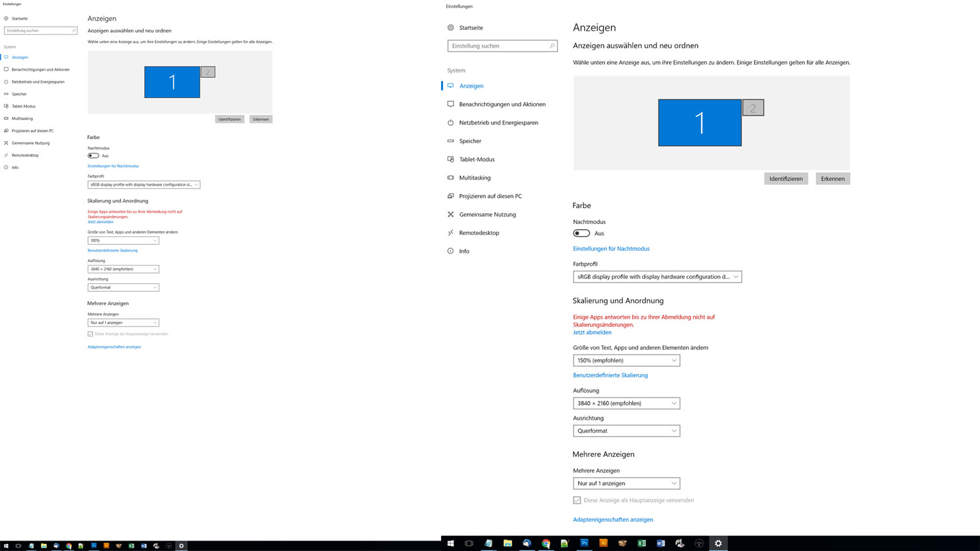
Task: Select display 1 rectangle in right window
Action: tap(700, 123)
